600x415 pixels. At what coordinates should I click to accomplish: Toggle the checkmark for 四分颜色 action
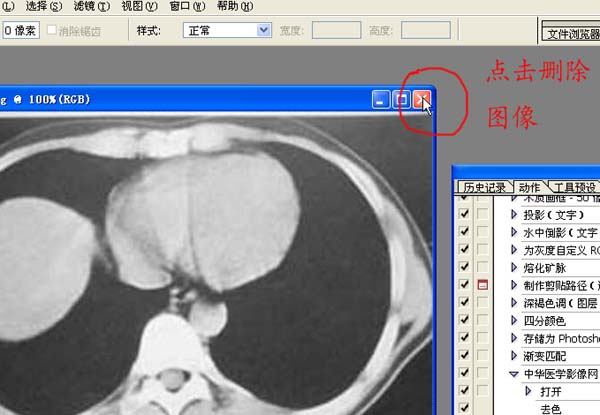point(464,319)
